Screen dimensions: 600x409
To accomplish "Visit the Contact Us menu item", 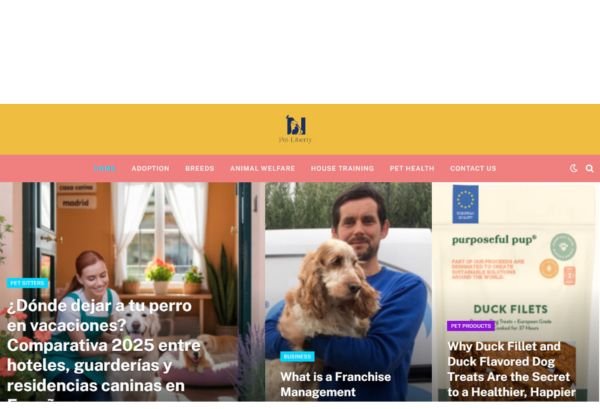I will coord(473,168).
